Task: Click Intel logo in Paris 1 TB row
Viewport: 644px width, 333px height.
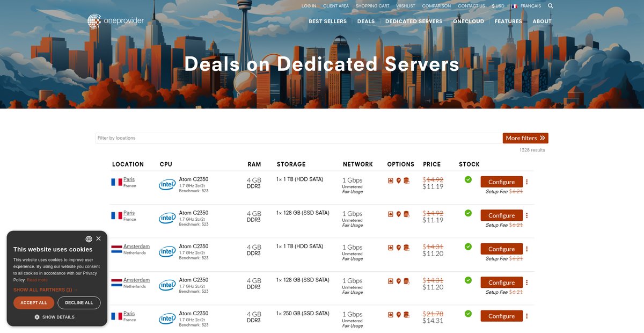Action: click(167, 185)
